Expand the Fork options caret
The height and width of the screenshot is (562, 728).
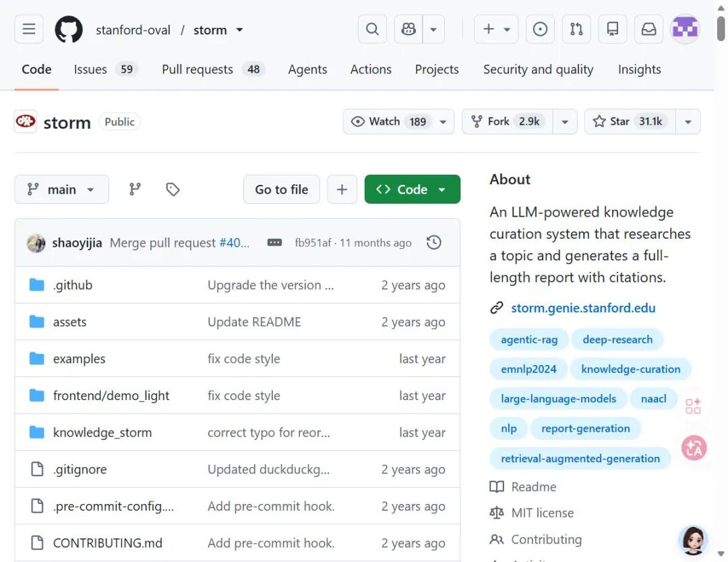[x=565, y=122]
